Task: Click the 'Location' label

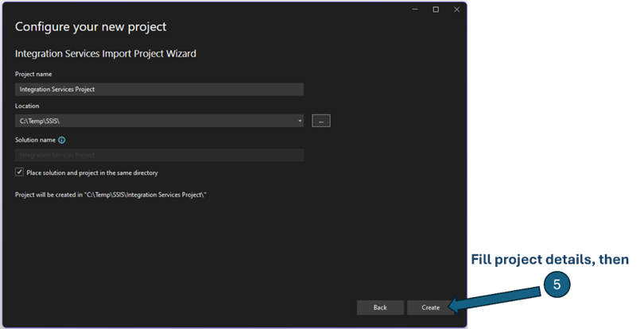Action: (27, 106)
